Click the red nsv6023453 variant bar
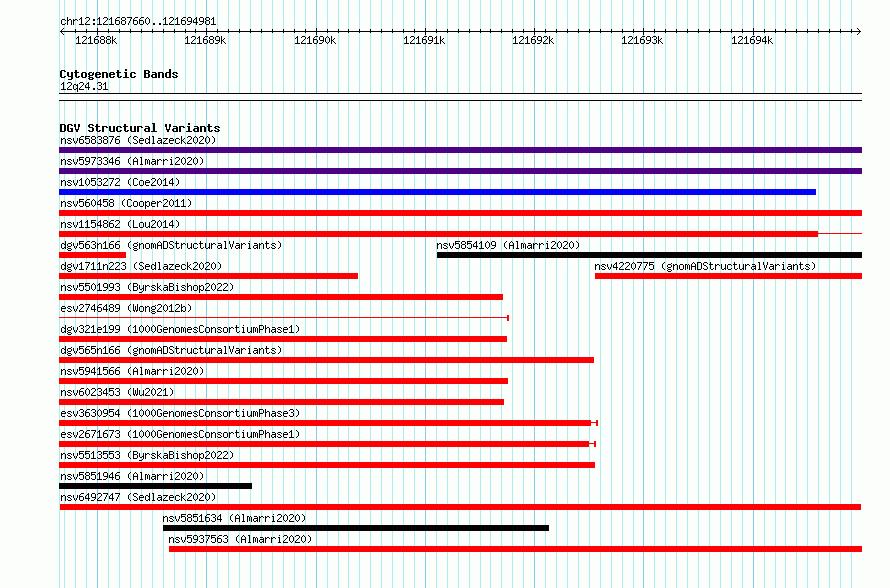The image size is (890, 588). click(282, 402)
